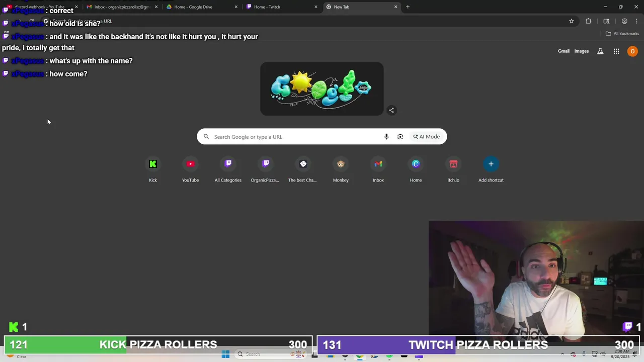This screenshot has width=644, height=362.
Task: Open the orange Google account avatar
Action: 632,51
